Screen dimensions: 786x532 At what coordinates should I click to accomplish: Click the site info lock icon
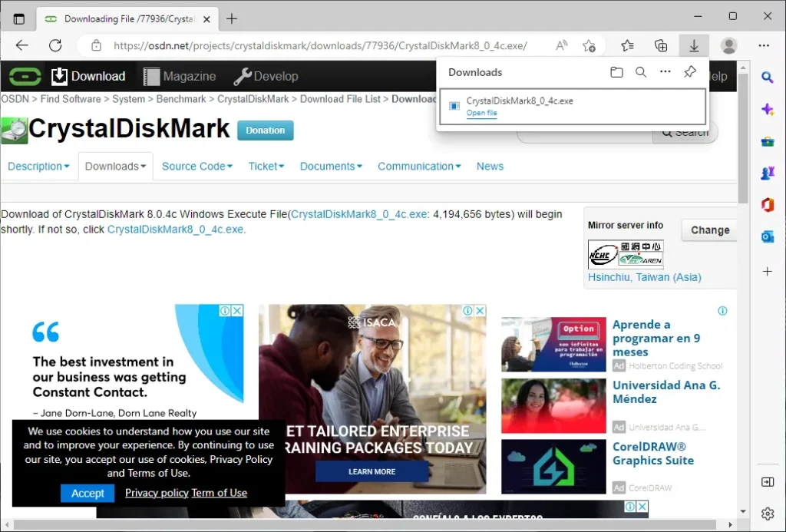[x=96, y=45]
